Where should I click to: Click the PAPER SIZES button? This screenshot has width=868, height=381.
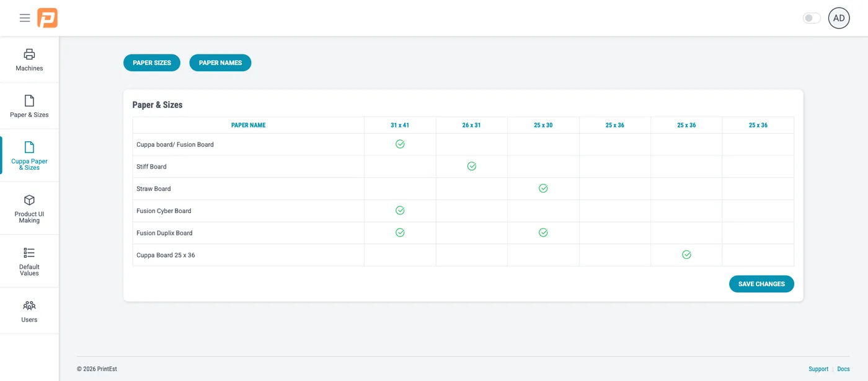[152, 63]
